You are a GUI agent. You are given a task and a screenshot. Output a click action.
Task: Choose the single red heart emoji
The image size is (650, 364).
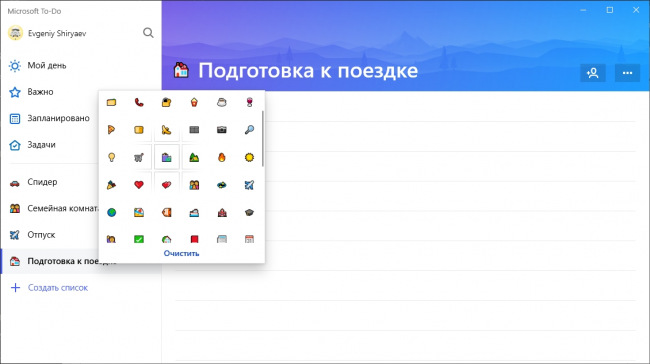click(x=139, y=185)
